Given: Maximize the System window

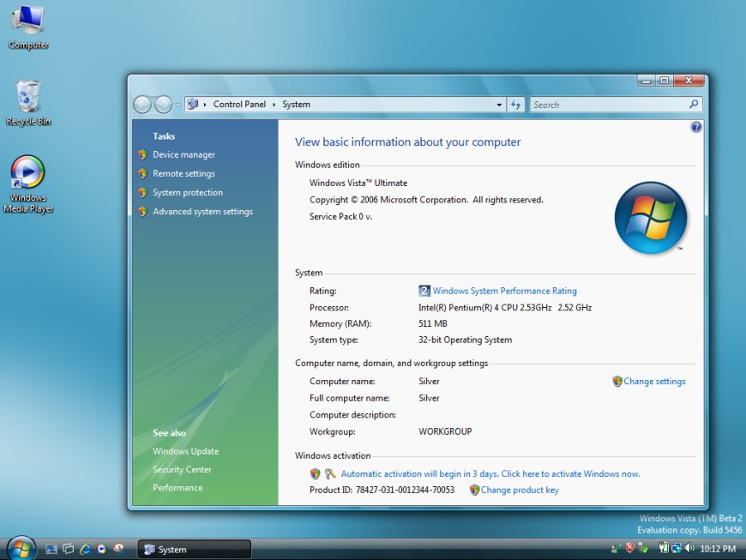Looking at the screenshot, I should [x=665, y=81].
